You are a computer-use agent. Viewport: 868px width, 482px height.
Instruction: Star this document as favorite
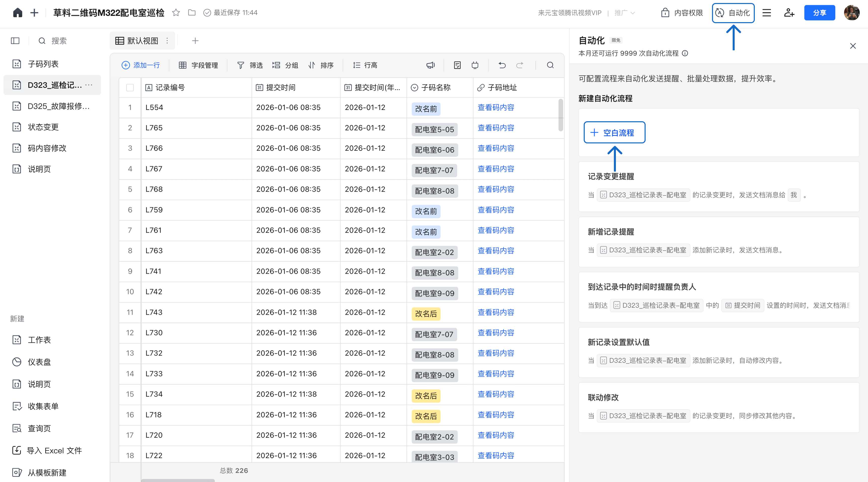coord(176,13)
